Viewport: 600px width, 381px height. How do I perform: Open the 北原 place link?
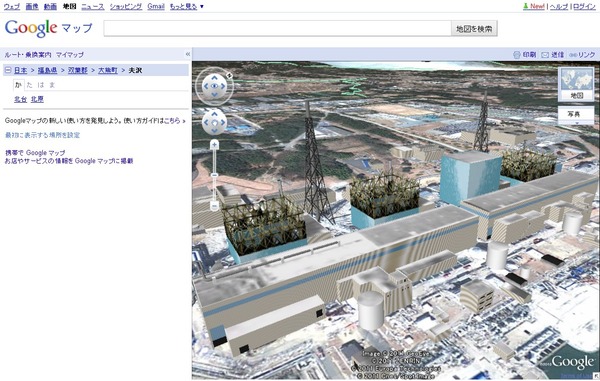click(x=37, y=99)
